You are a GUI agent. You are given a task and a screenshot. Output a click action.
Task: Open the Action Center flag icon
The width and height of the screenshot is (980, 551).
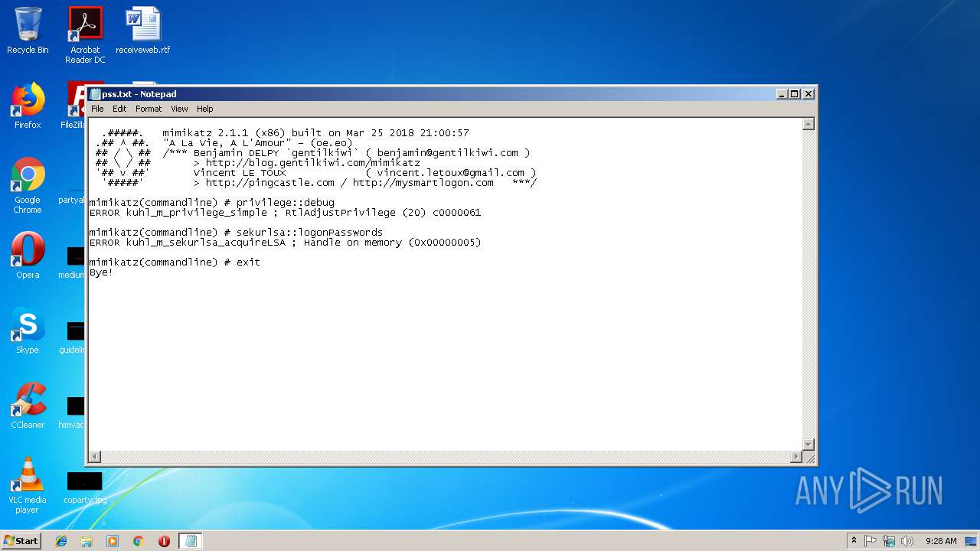(871, 541)
